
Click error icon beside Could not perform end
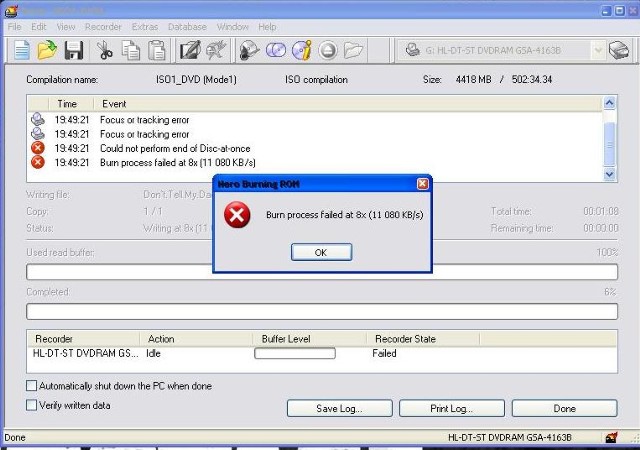pos(38,148)
